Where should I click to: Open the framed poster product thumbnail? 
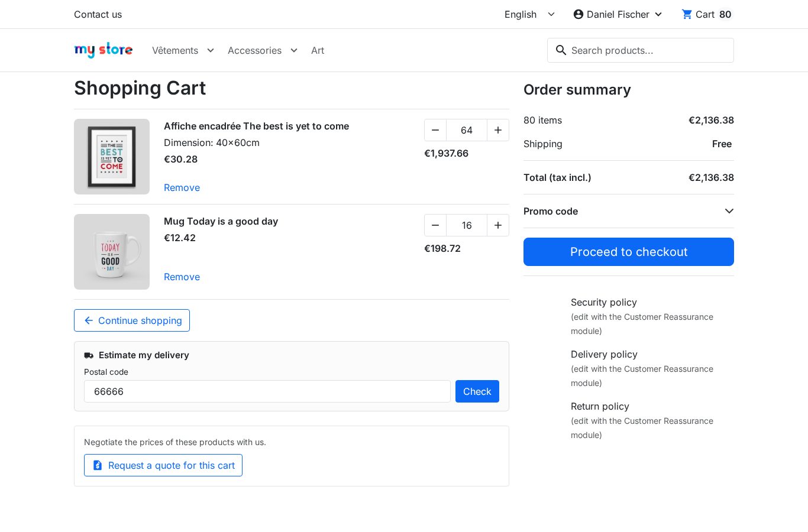(112, 157)
